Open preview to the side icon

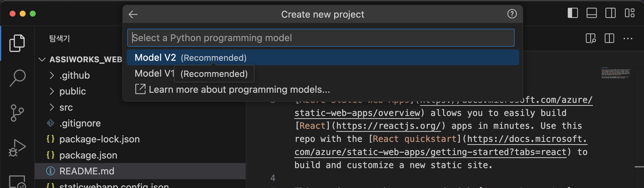tap(590, 39)
